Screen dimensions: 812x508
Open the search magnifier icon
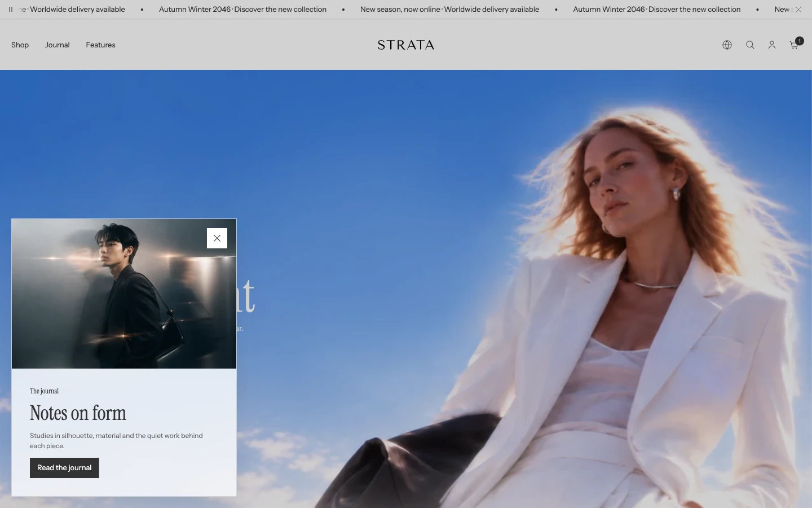coord(750,45)
